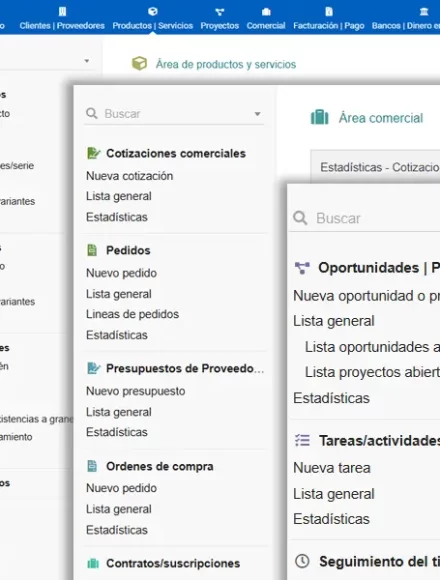The height and width of the screenshot is (580, 440).
Task: Open Nuevo presupuesto link
Action: coord(136,391)
